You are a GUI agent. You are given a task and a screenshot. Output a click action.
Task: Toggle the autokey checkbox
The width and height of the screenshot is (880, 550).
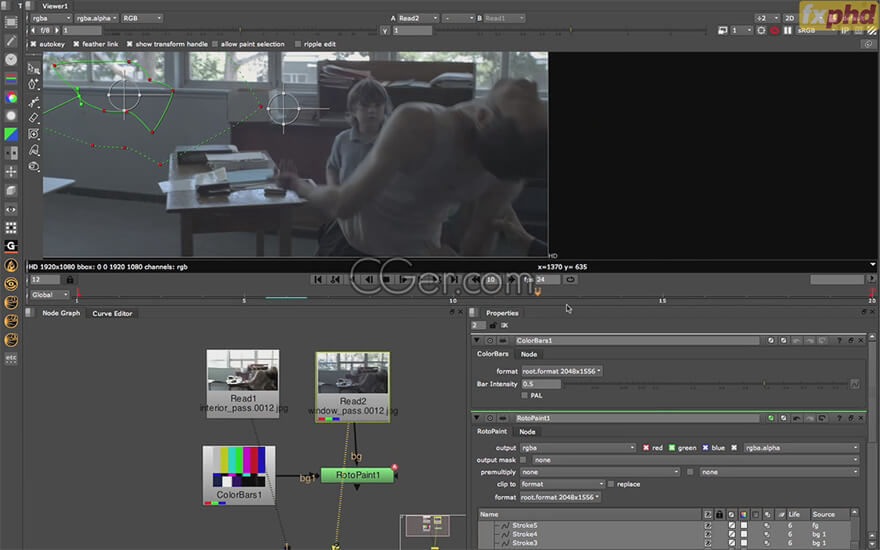[x=34, y=44]
